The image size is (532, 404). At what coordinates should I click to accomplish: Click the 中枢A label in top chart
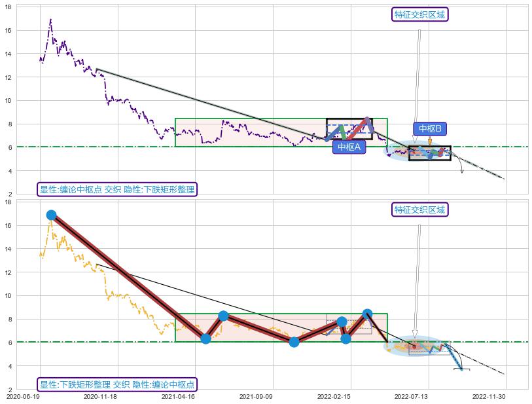coord(349,147)
